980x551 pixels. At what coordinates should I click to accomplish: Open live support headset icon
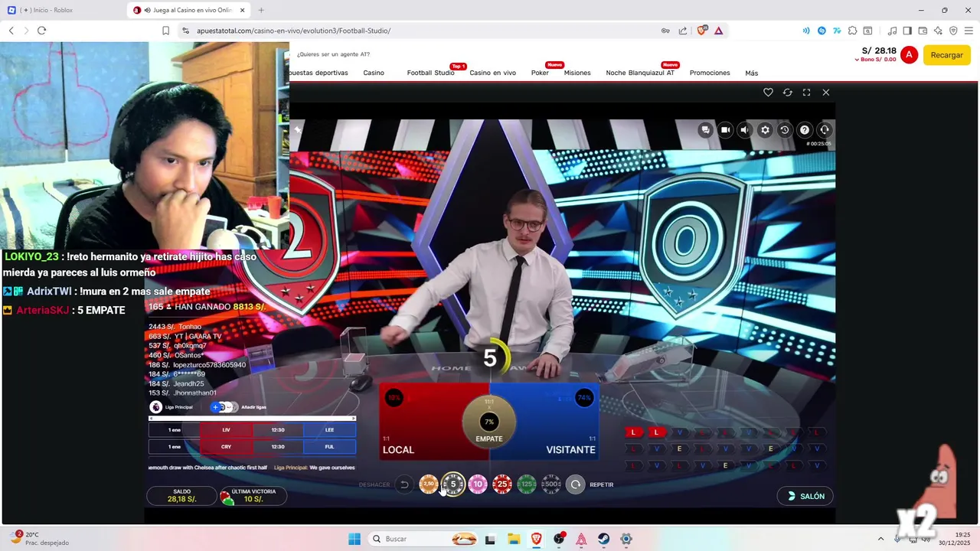(825, 130)
